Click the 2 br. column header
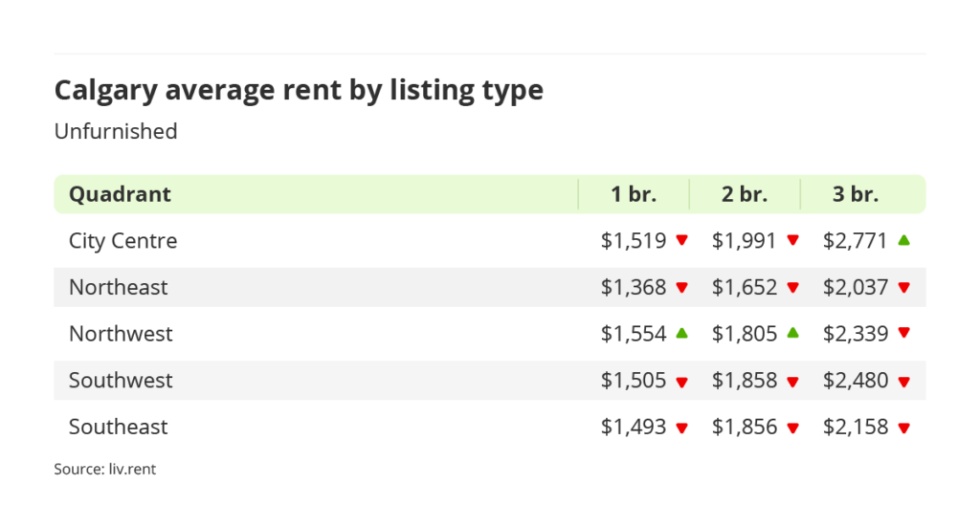This screenshot has width=980, height=506. [x=745, y=194]
